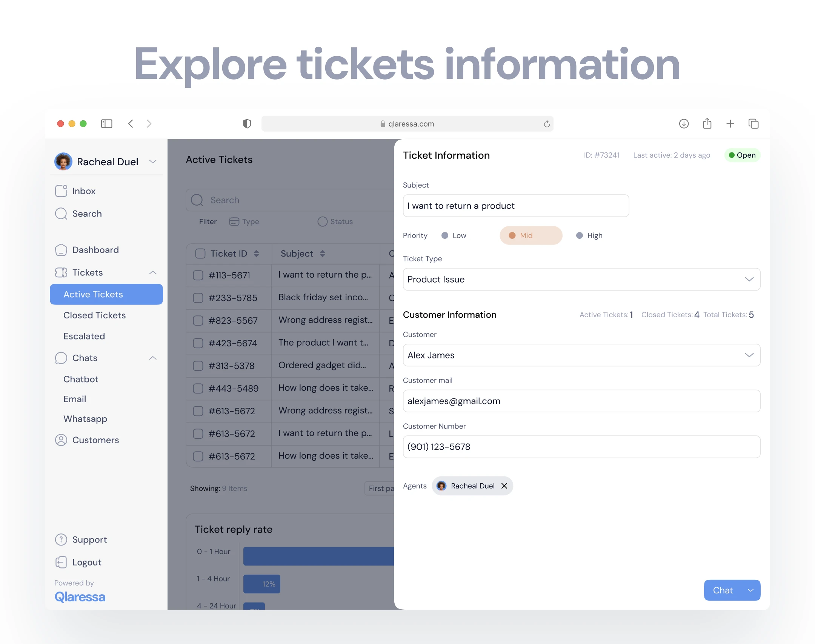Check ticket #823-5567 checkbox
This screenshot has height=644, width=815.
pyautogui.click(x=198, y=321)
